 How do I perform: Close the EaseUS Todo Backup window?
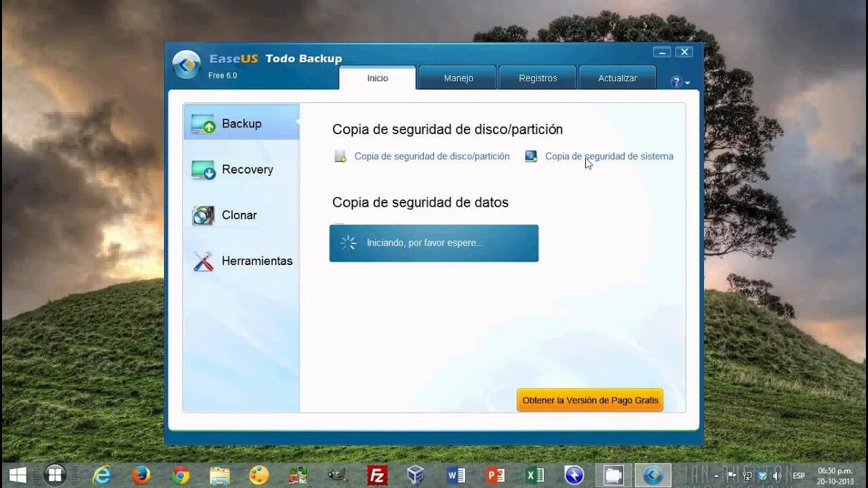684,52
